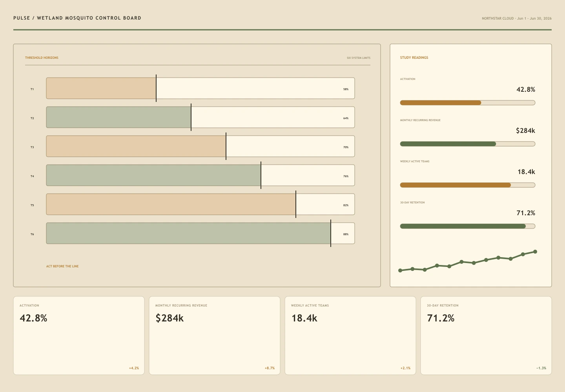Click the T1 row label
The width and height of the screenshot is (565, 392).
tap(32, 89)
